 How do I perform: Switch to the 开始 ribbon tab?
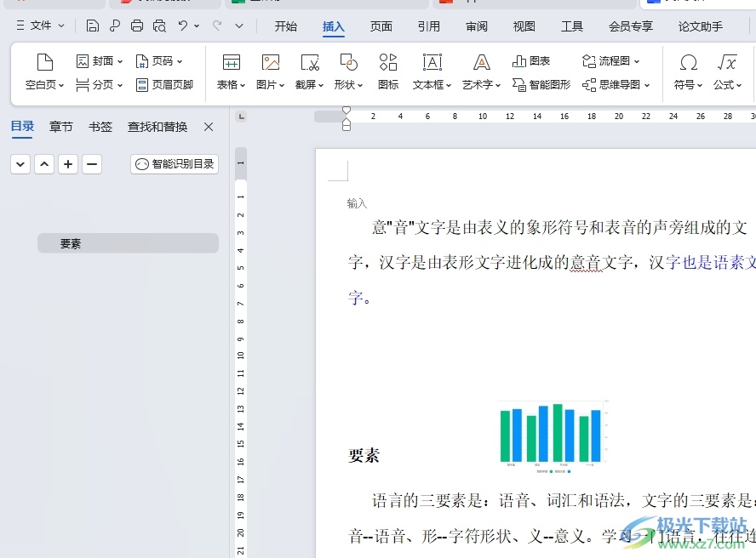[285, 26]
